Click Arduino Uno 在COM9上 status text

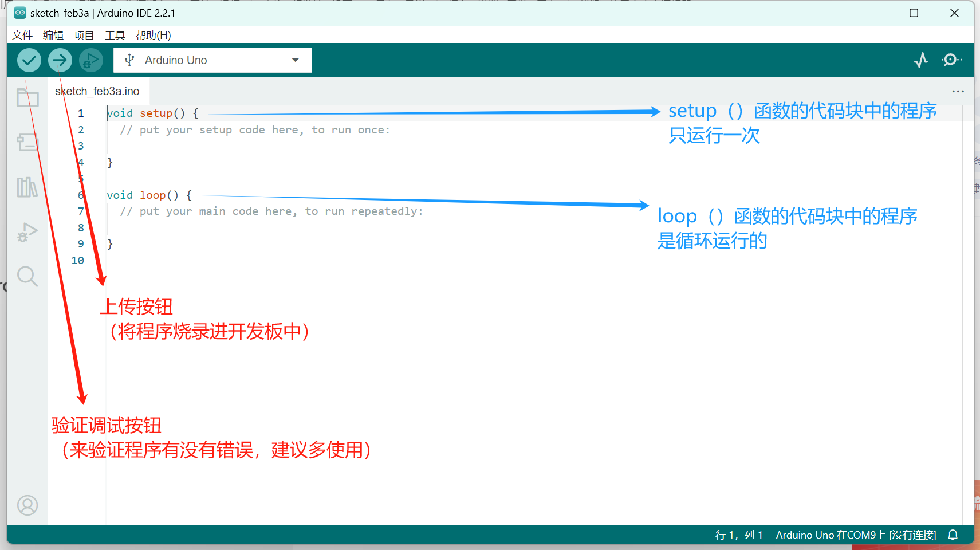856,535
